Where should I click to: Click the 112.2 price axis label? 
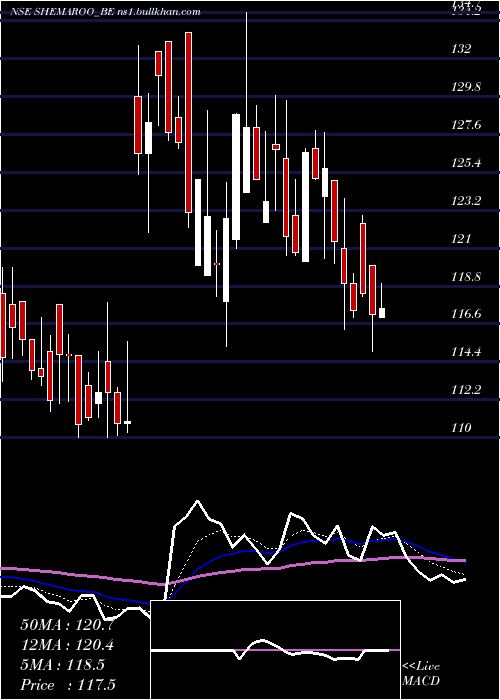coord(466,390)
